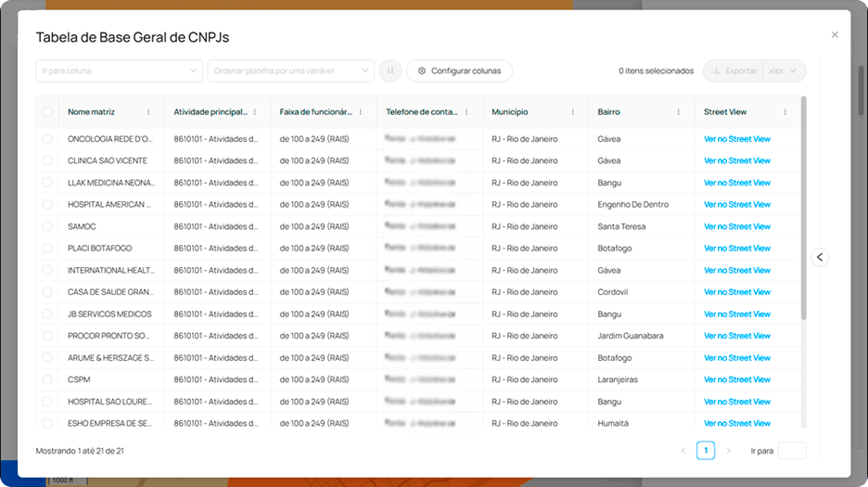
Task: Open Atividade principal column options menu
Action: pos(254,112)
